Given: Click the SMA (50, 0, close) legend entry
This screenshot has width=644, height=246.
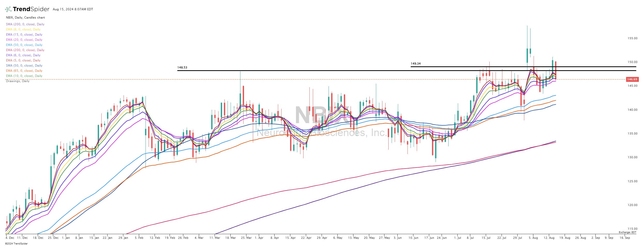Looking at the screenshot, I should tap(24, 66).
